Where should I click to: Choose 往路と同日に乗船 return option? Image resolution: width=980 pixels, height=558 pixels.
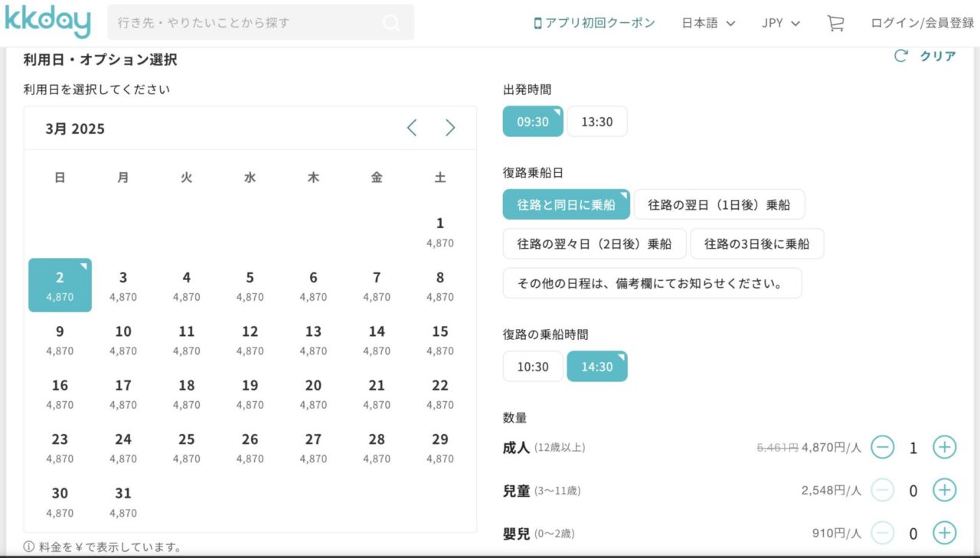[x=566, y=204]
